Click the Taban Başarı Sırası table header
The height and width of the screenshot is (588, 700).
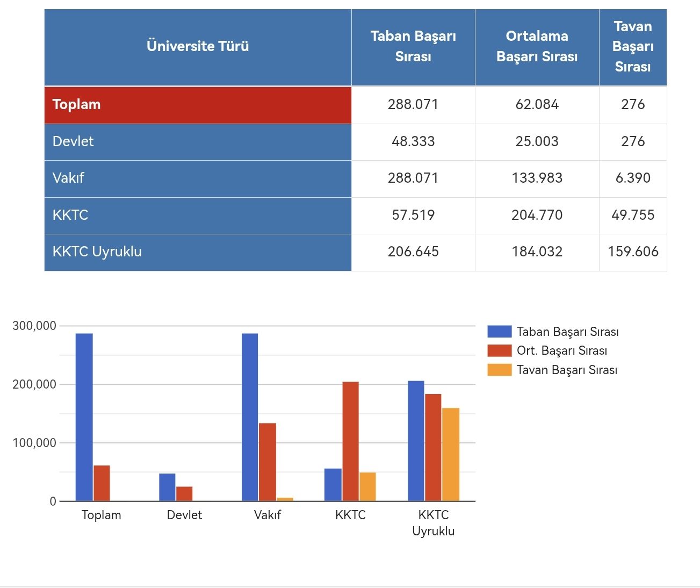click(x=413, y=47)
